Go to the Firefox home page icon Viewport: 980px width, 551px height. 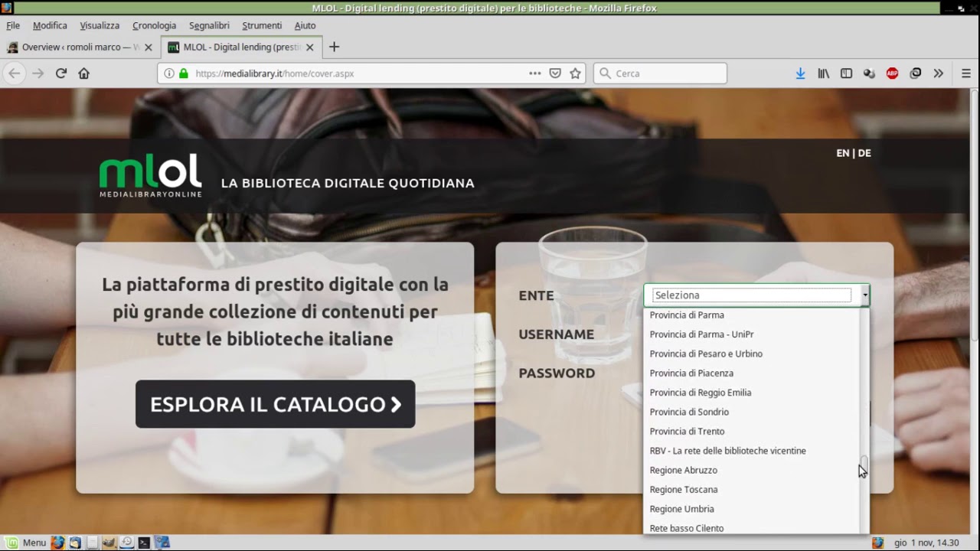tap(84, 73)
